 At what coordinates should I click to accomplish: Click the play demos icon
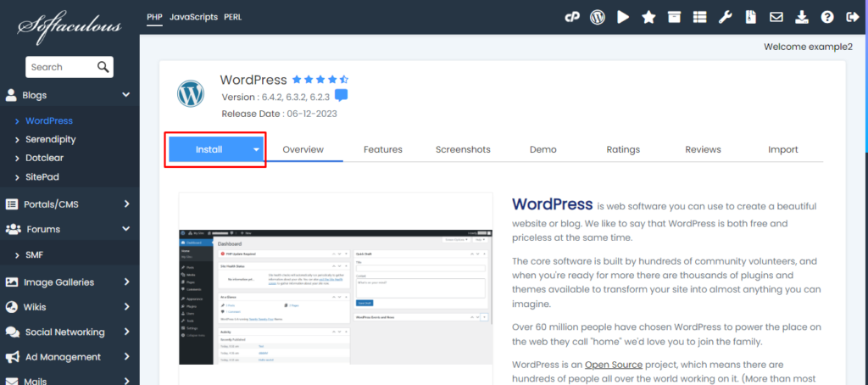(x=623, y=17)
